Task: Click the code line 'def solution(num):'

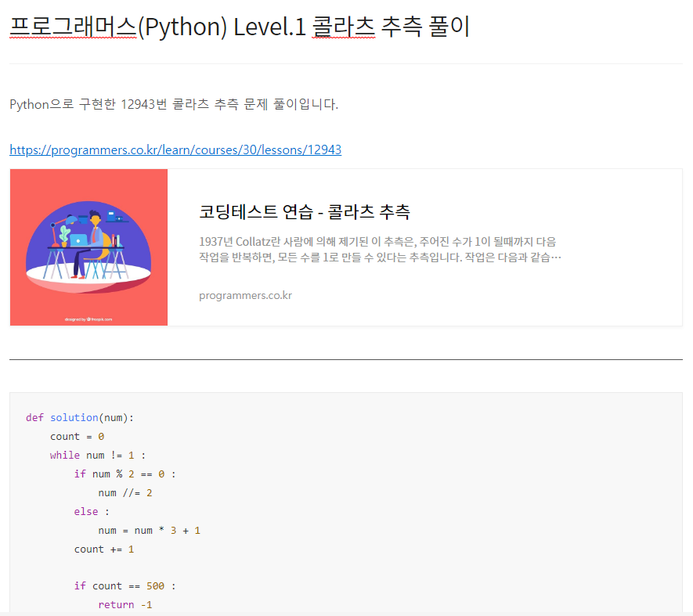Action: pyautogui.click(x=80, y=418)
